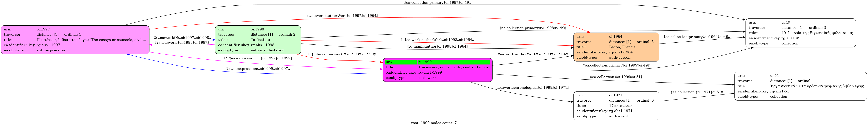
Task: Click the traverse value with ordinal: 5
Action: pyautogui.click(x=631, y=42)
